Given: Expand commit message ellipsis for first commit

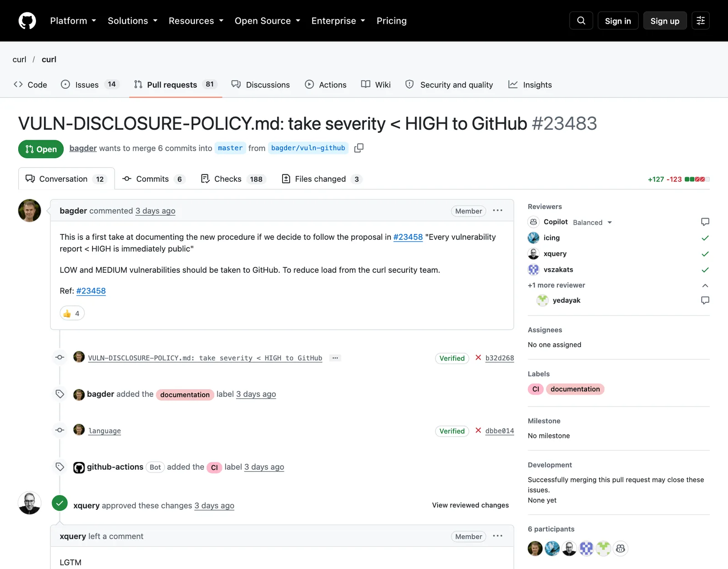Looking at the screenshot, I should click(x=335, y=358).
